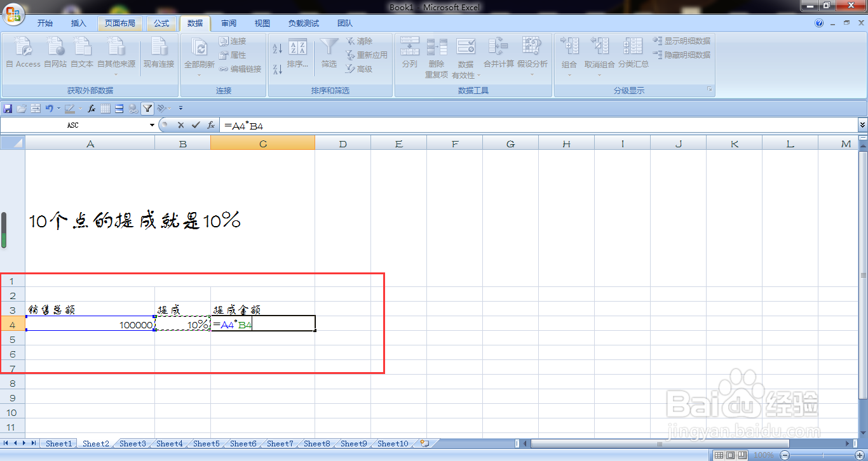
Task: Click Clear filter (清除) button
Action: [x=359, y=41]
